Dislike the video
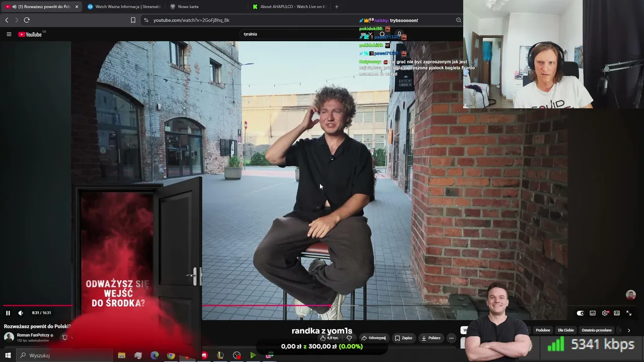 349,338
